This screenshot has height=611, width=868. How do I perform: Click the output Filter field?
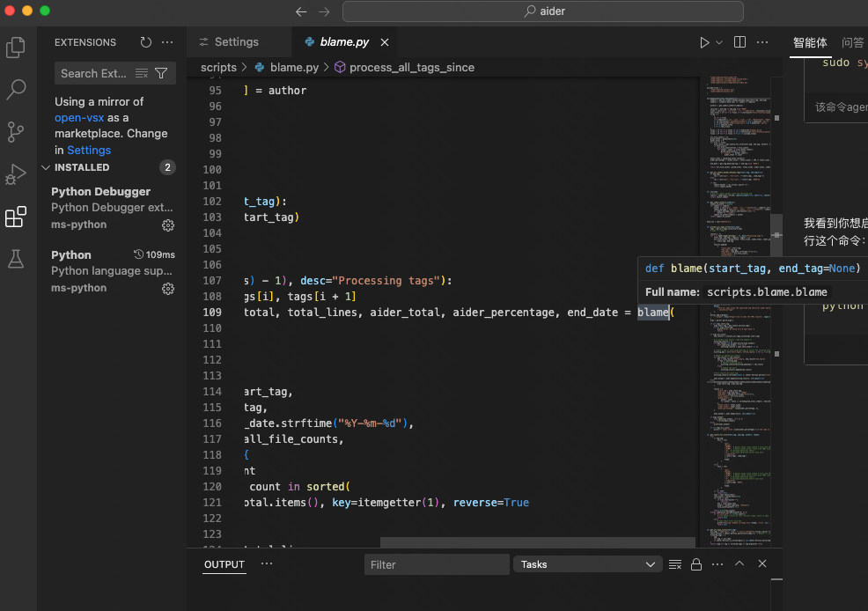[437, 564]
